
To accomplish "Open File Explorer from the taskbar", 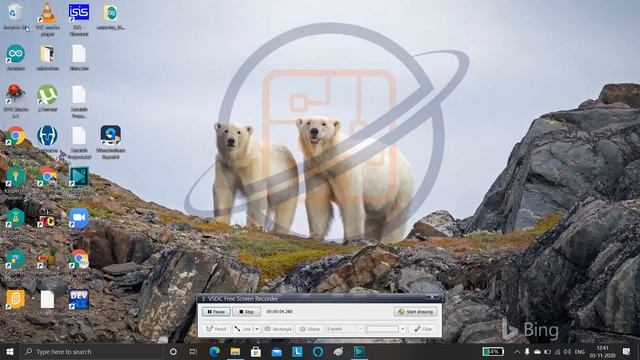I will pos(235,351).
